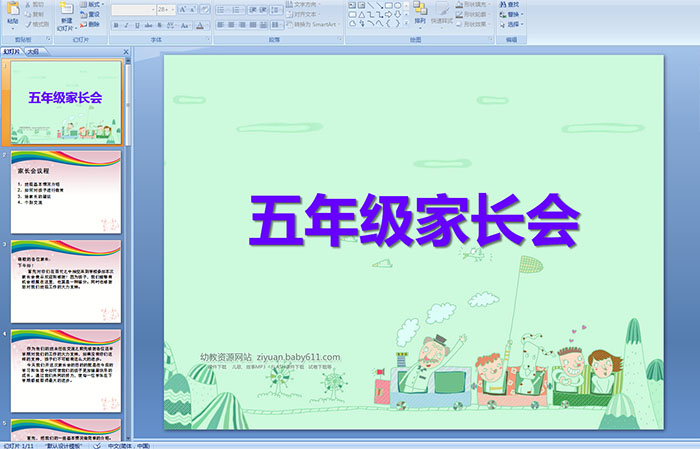Click into the font name box

[133, 9]
